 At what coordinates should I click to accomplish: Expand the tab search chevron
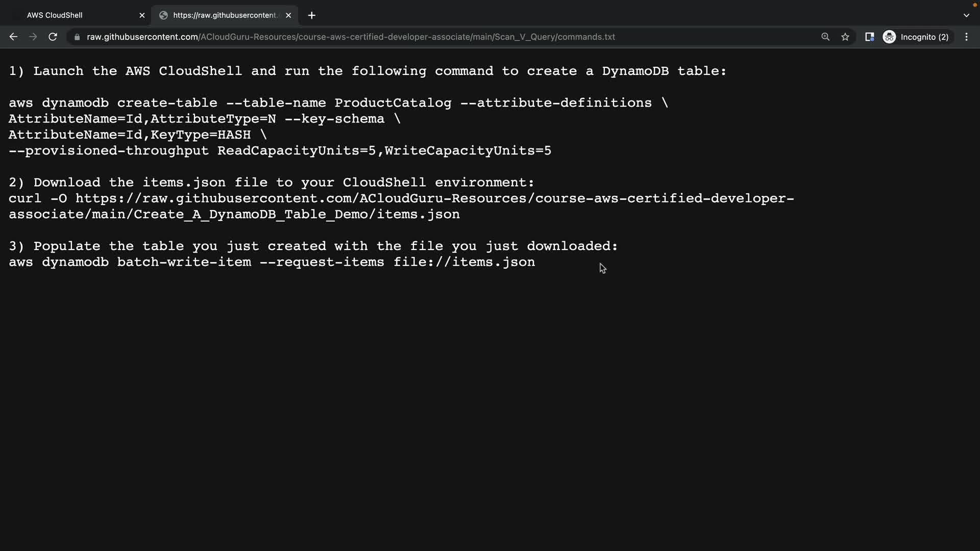point(966,15)
